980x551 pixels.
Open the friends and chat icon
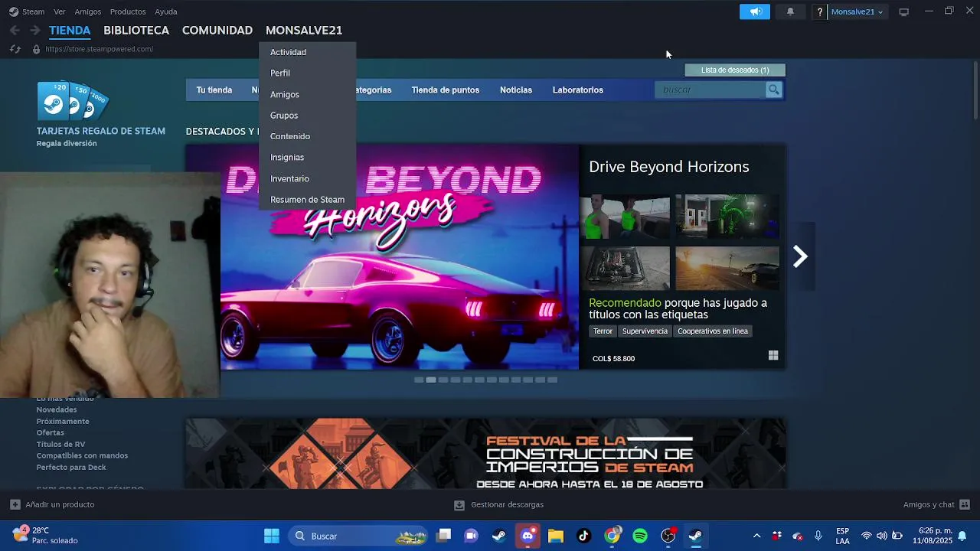point(965,504)
